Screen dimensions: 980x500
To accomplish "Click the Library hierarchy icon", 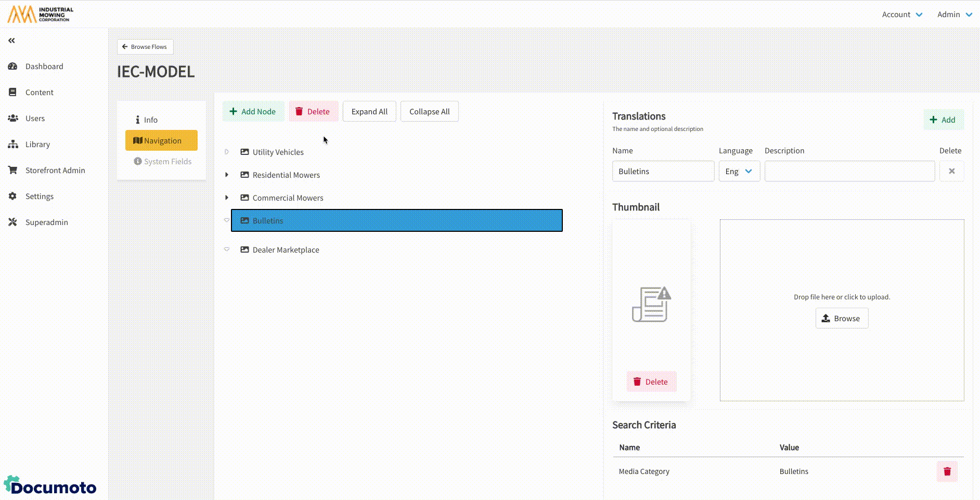I will [13, 144].
